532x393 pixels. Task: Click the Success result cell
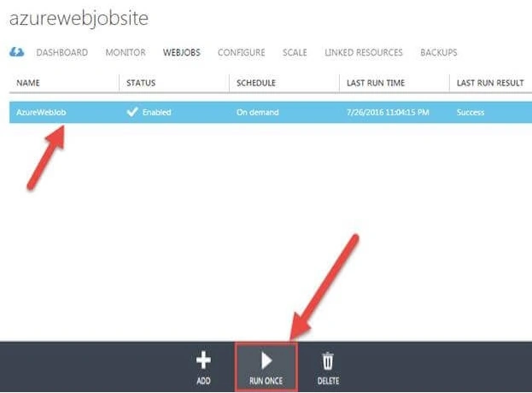[471, 112]
